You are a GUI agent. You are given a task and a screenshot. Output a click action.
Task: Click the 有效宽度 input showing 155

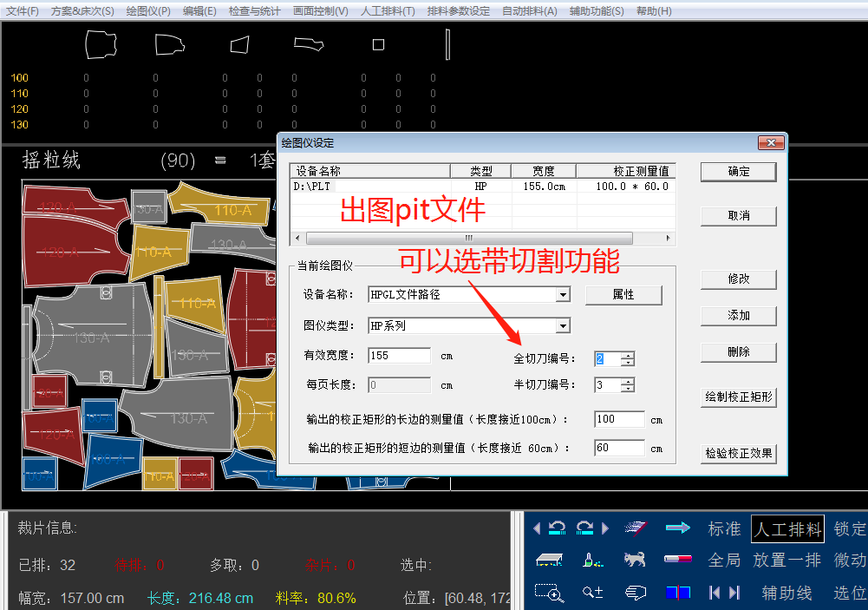[399, 355]
